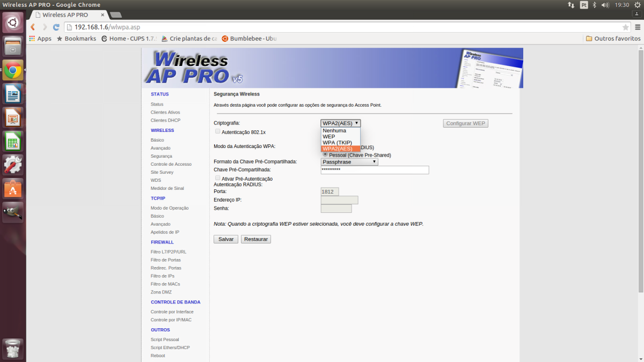
Task: Toggle the Autenticação 802.1x checkbox
Action: pos(217,131)
